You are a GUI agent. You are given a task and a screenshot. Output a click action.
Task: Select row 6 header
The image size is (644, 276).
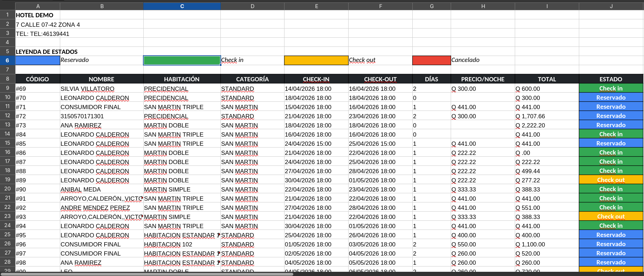pos(7,60)
